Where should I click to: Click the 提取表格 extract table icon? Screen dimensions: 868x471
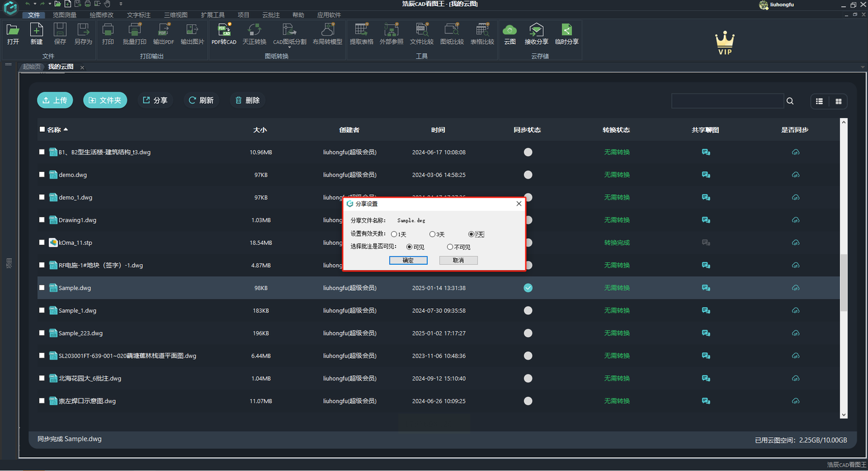(x=361, y=34)
